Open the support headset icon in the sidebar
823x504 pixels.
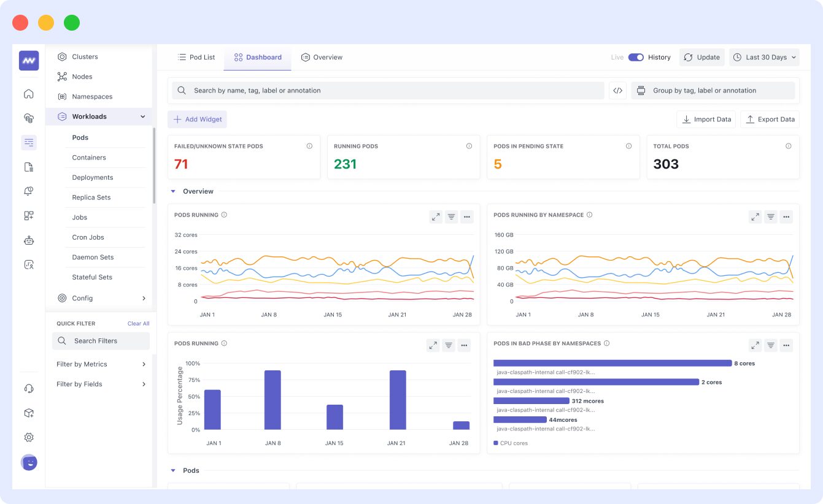pyautogui.click(x=28, y=388)
